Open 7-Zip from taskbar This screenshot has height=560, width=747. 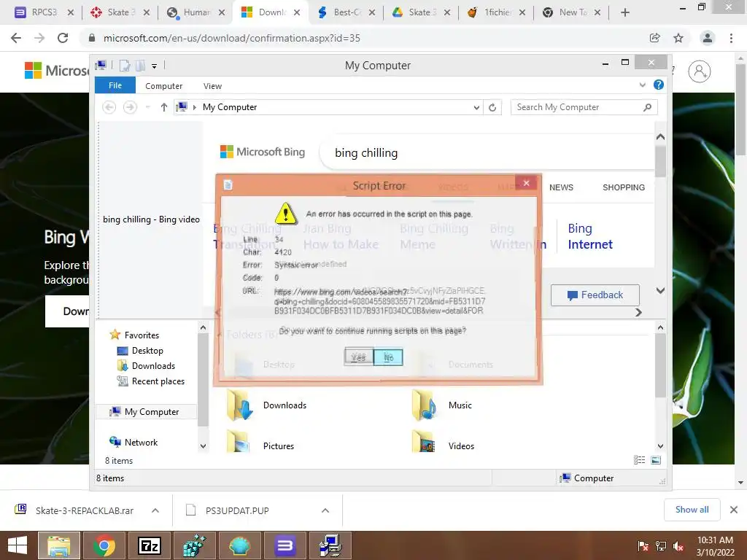coord(149,545)
